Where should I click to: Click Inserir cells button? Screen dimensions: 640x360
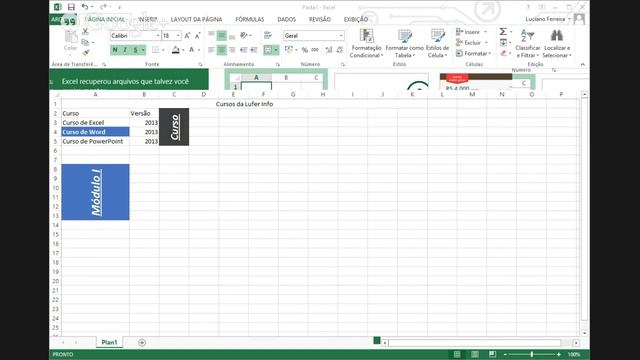tap(471, 32)
